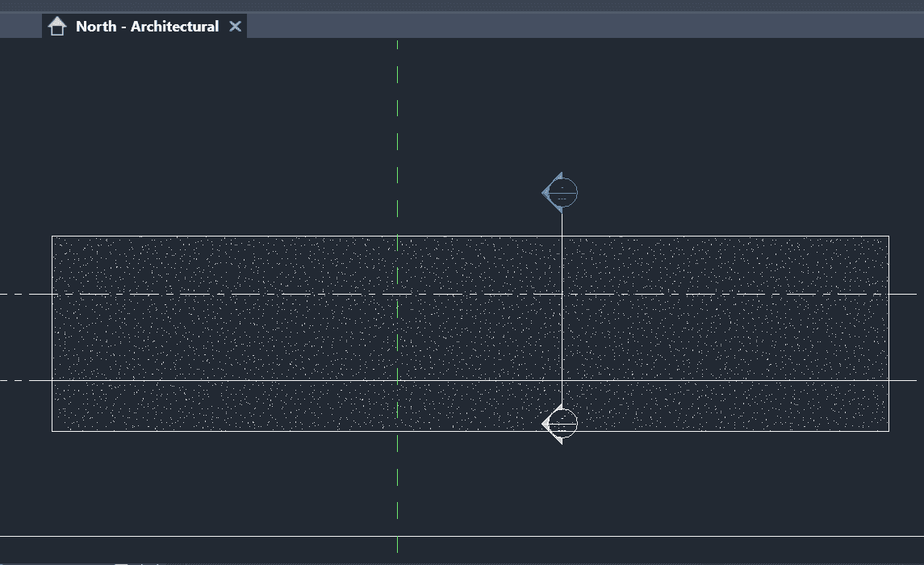The height and width of the screenshot is (565, 924).
Task: Click the elevation house icon on the tab
Action: (x=57, y=27)
